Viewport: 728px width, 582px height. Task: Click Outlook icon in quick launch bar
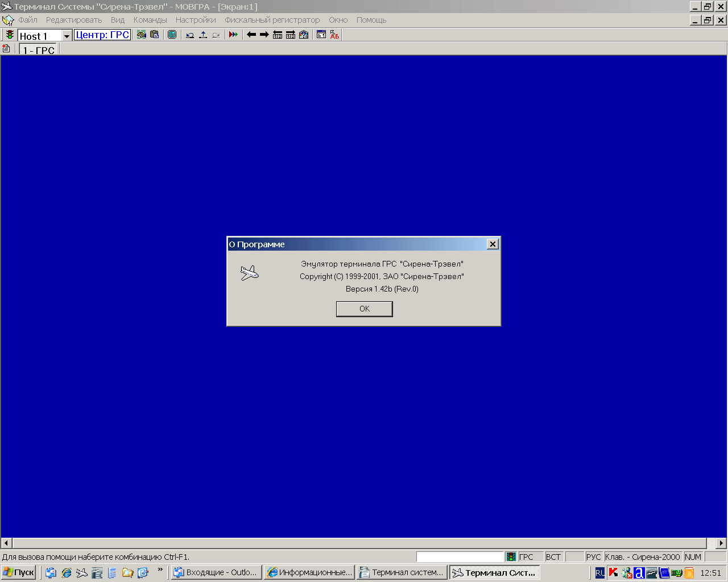(51, 573)
